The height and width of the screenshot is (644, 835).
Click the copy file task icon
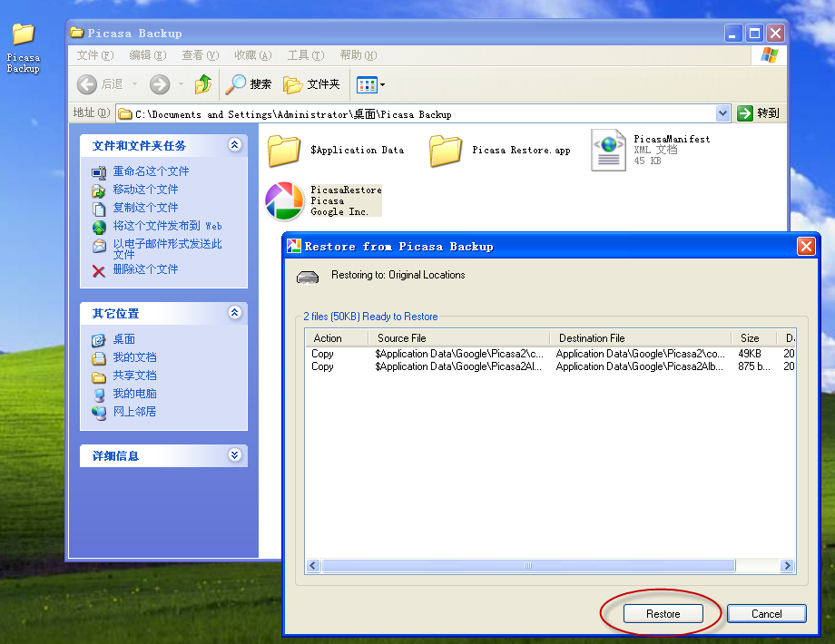point(99,209)
